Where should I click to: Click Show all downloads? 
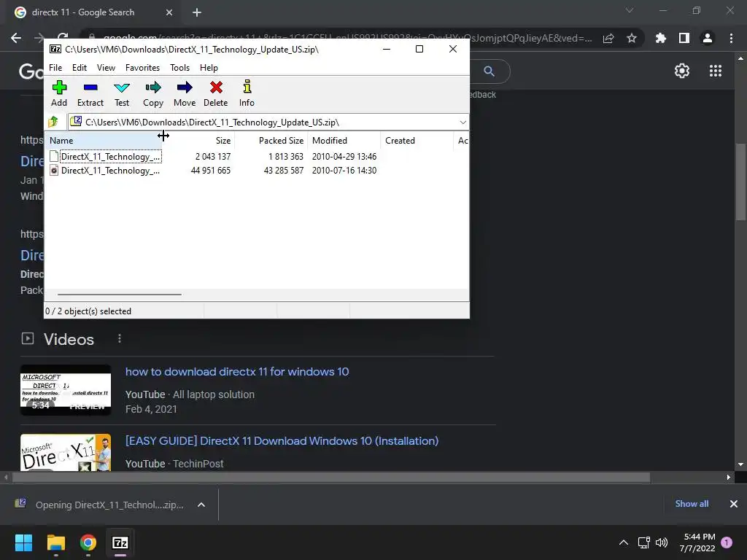692,504
